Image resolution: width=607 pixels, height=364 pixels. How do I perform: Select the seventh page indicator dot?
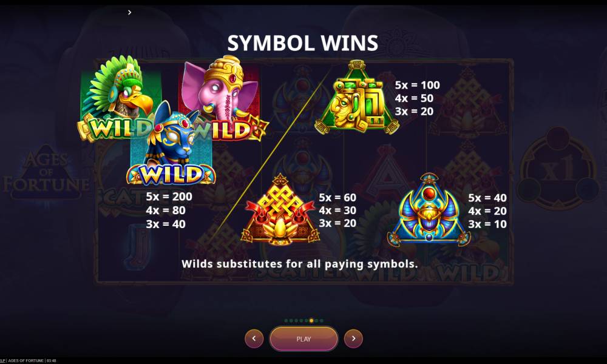tap(316, 321)
